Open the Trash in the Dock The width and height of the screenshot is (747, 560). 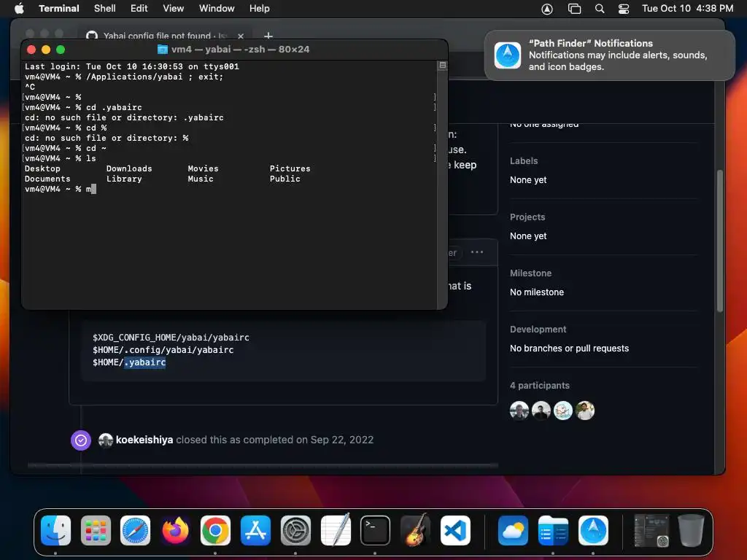tap(691, 530)
